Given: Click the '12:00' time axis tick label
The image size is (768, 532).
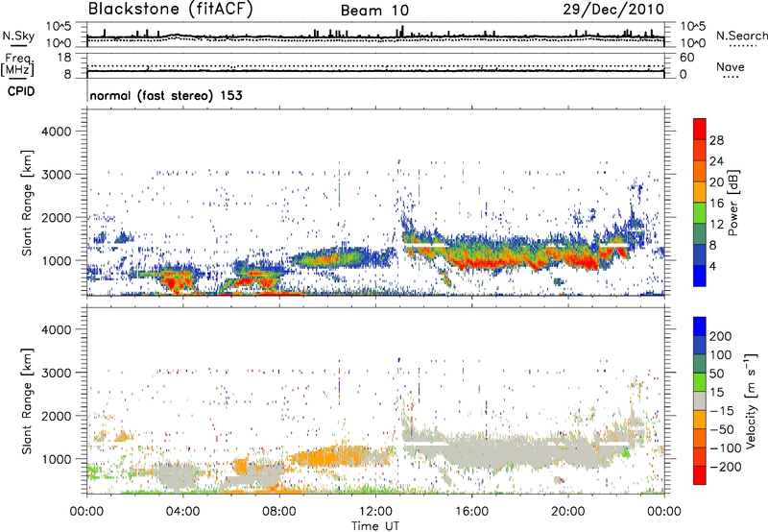Looking at the screenshot, I should point(375,512).
